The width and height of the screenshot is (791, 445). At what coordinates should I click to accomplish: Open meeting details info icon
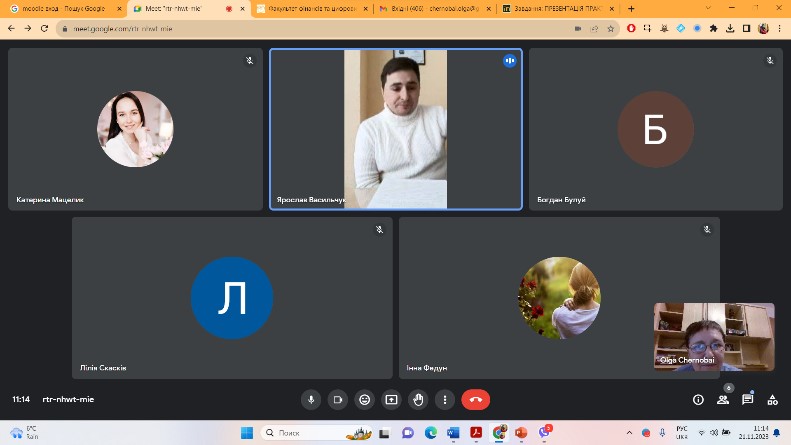pyautogui.click(x=698, y=400)
